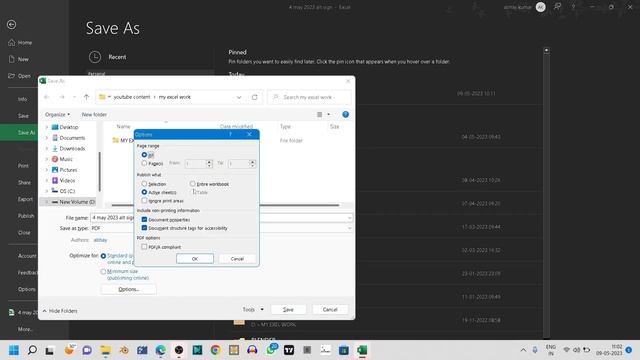Toggle Document structure tags for accessibility
640x360 pixels.
(144, 228)
